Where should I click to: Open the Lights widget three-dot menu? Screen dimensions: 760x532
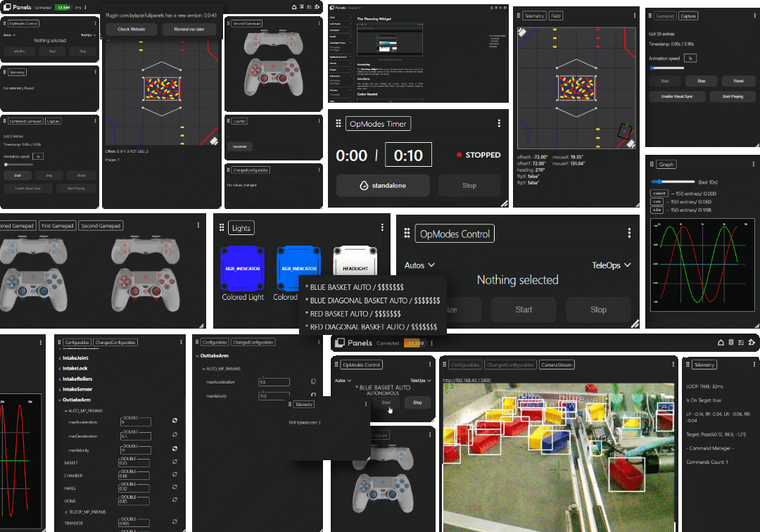[x=382, y=227]
